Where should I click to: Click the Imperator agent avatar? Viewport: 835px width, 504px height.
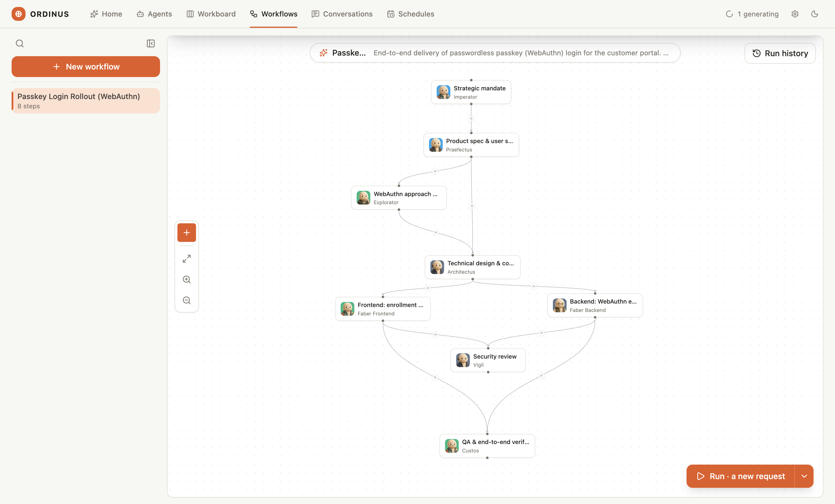point(443,92)
